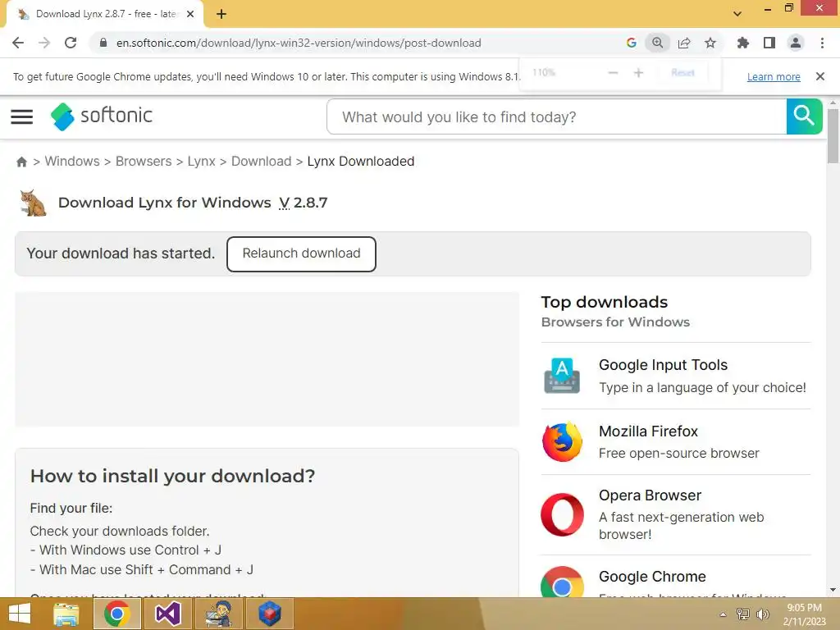Click the page vertical scrollbar thumb

pos(833,135)
